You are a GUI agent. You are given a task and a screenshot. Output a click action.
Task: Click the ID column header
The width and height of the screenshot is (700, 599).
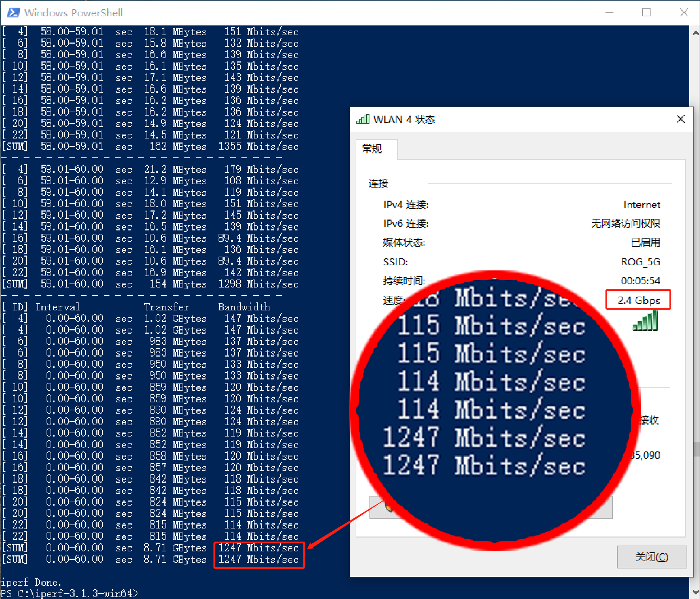[15, 307]
